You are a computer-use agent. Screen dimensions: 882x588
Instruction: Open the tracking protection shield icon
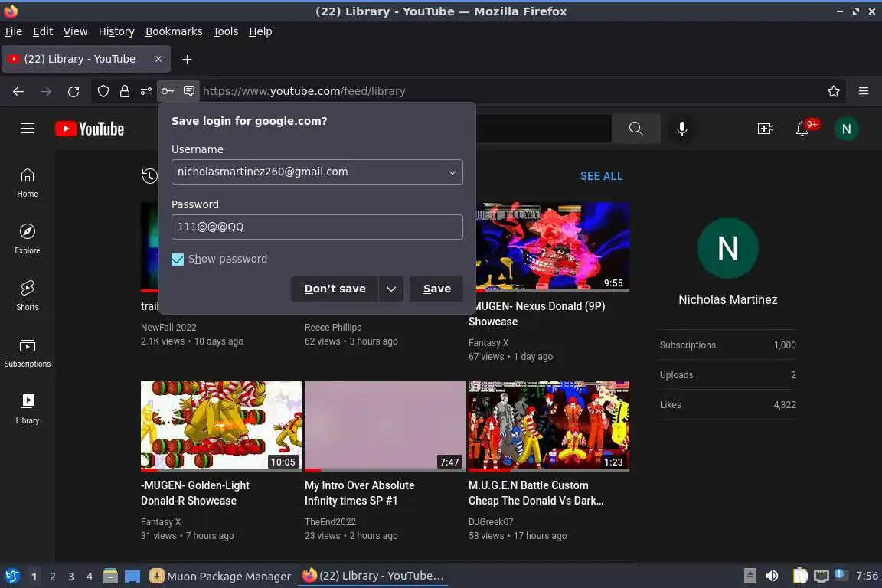pyautogui.click(x=103, y=91)
